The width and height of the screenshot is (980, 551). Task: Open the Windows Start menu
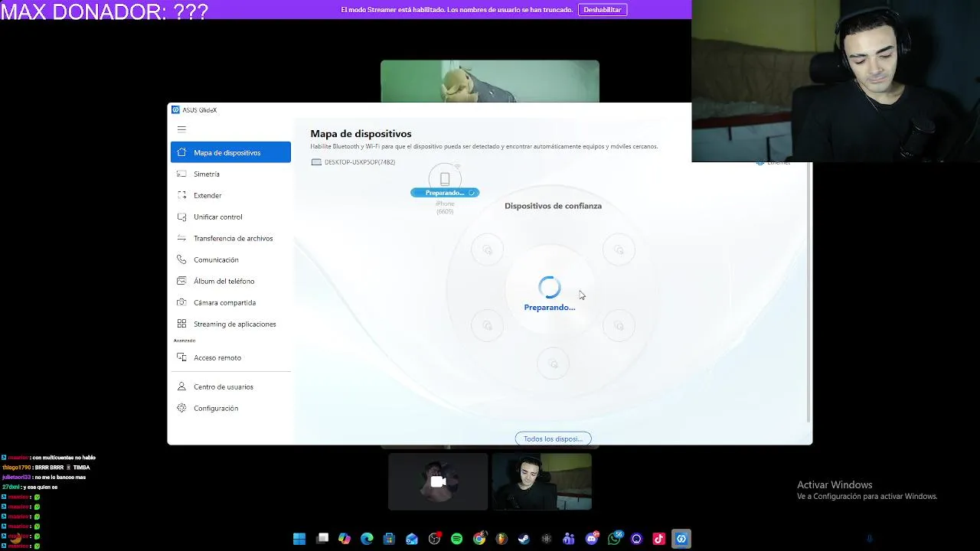tap(299, 539)
